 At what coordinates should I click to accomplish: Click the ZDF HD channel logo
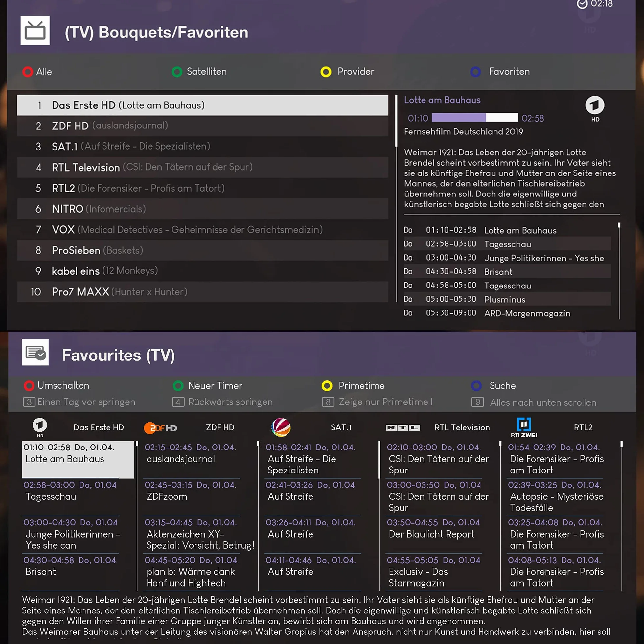click(161, 428)
